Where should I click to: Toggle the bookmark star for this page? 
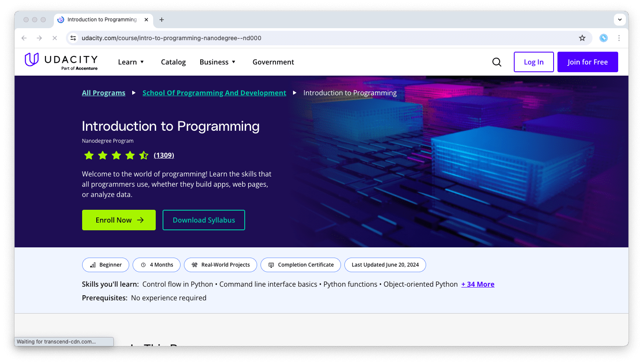[x=582, y=38]
